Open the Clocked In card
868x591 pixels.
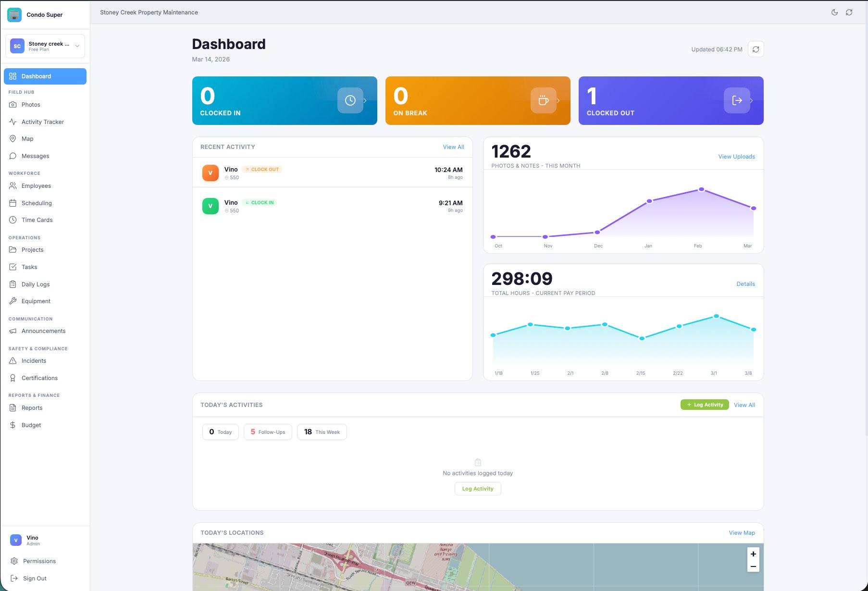coord(285,100)
